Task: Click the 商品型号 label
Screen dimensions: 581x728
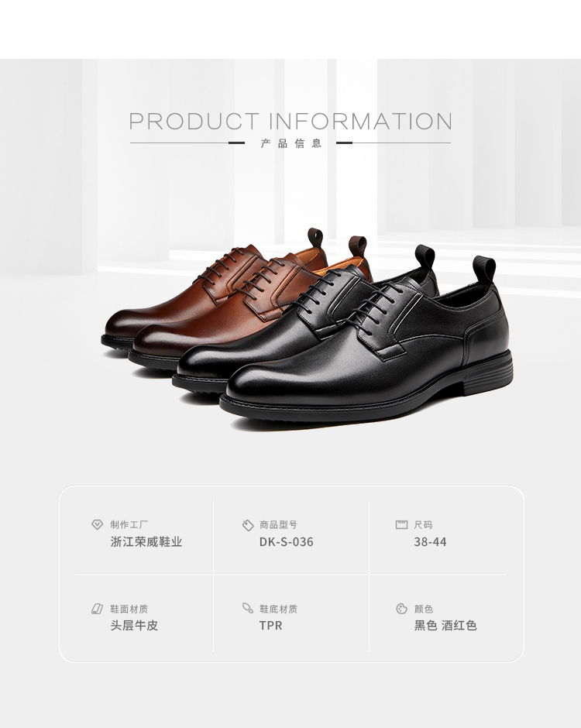Action: (x=278, y=524)
